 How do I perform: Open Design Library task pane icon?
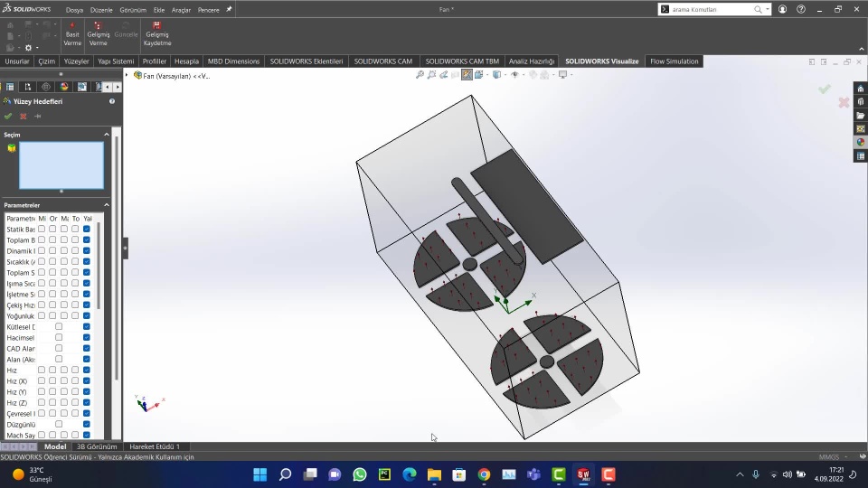[860, 102]
